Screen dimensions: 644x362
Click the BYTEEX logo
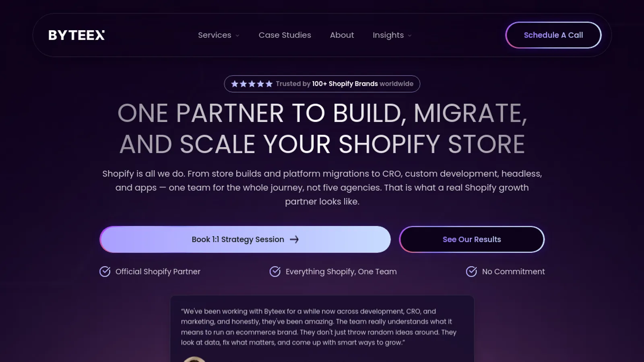(x=76, y=35)
